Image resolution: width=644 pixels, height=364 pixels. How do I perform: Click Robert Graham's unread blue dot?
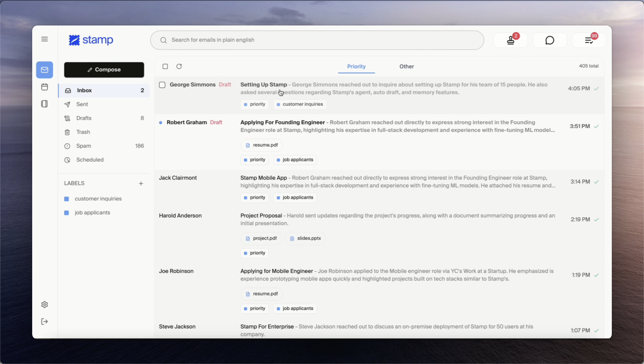161,123
